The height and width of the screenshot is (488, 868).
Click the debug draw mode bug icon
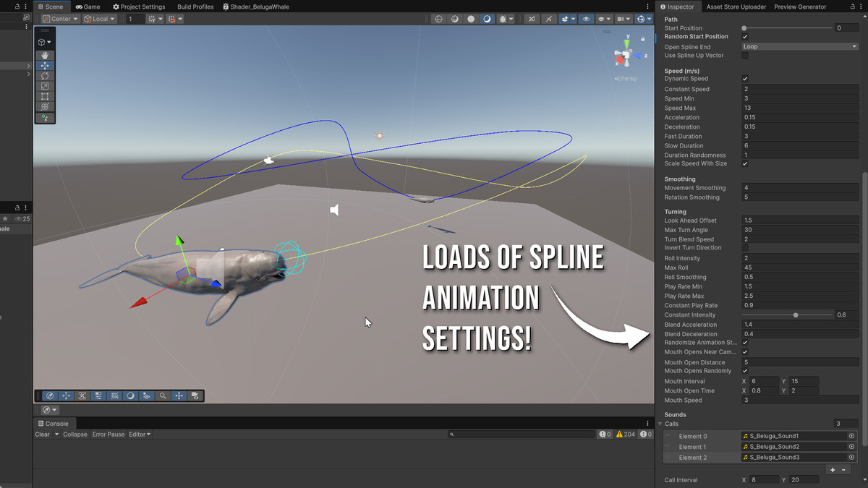pyautogui.click(x=503, y=19)
